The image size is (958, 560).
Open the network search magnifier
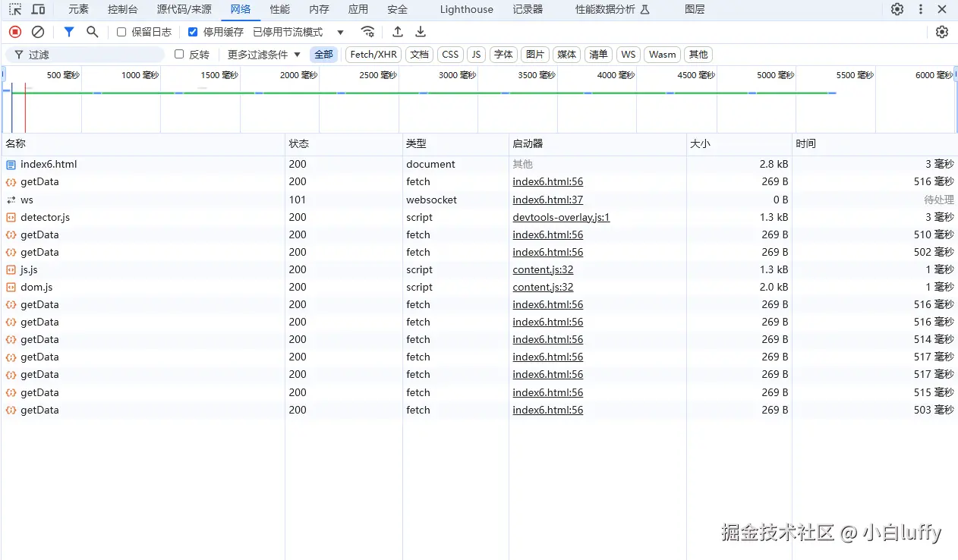pos(93,32)
